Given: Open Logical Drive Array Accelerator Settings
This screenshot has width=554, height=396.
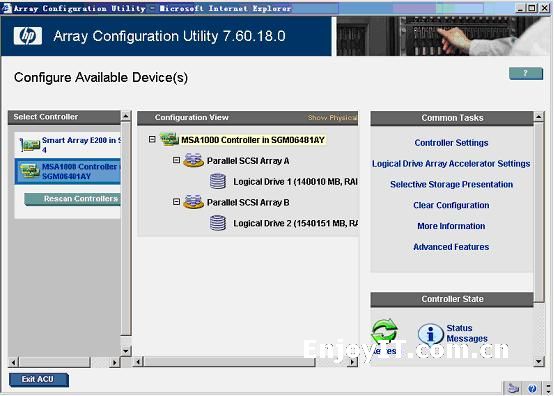Looking at the screenshot, I should click(451, 164).
